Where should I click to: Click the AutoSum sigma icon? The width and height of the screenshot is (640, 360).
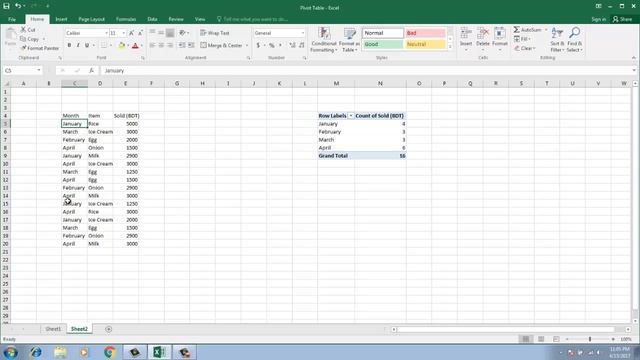tap(516, 30)
